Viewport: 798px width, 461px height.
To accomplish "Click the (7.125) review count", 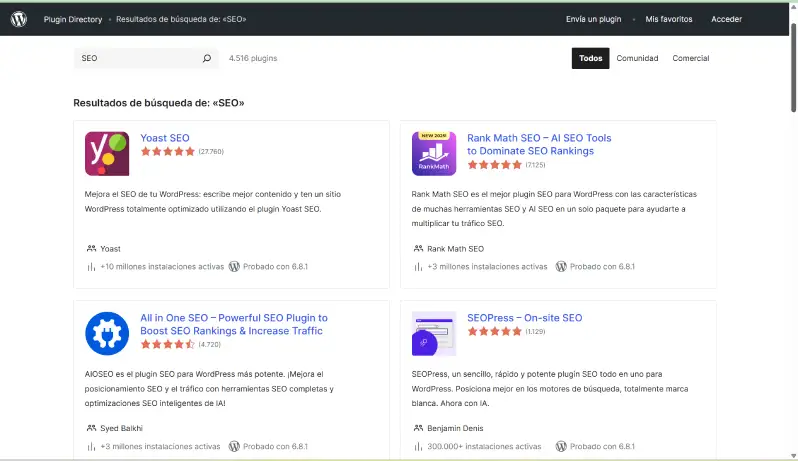I will [x=535, y=165].
